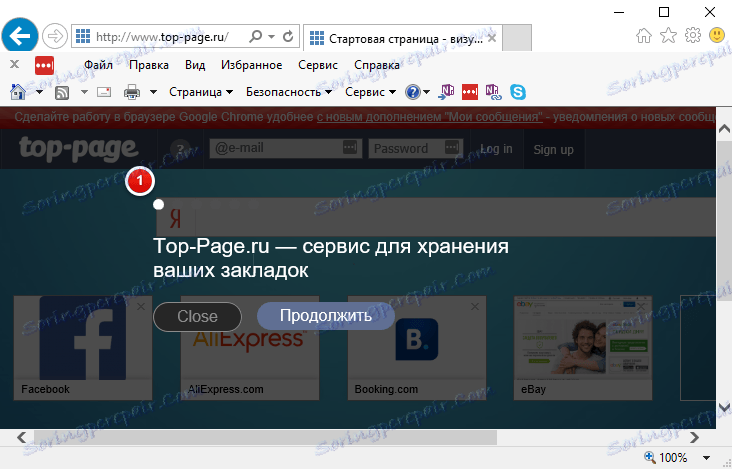This screenshot has width=732, height=469.
Task: Remove the Facebook bookmark tile
Action: click(x=141, y=307)
